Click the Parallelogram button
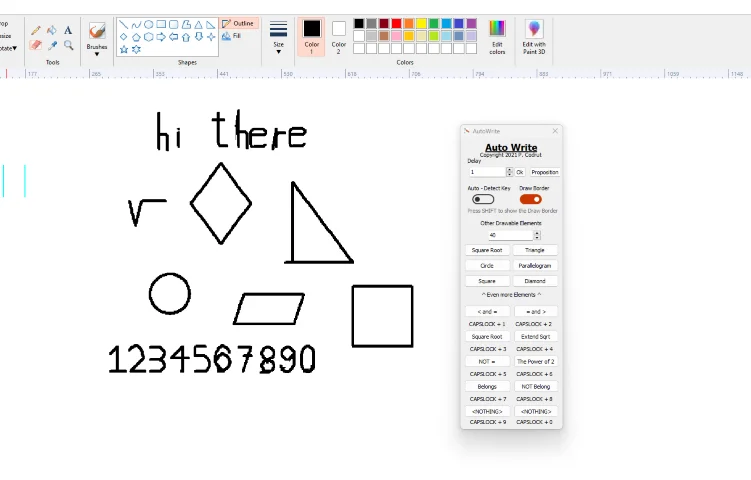Image resolution: width=751 pixels, height=480 pixels. pyautogui.click(x=535, y=265)
